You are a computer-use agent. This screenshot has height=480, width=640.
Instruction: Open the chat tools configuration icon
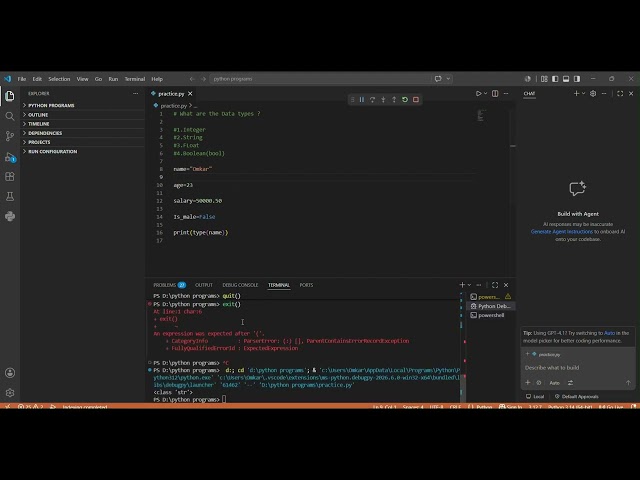tap(570, 382)
